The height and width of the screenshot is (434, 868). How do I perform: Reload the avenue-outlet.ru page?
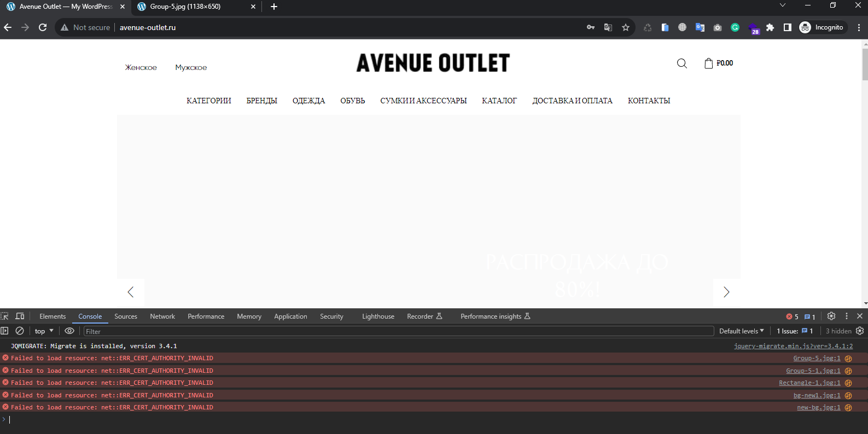(43, 27)
